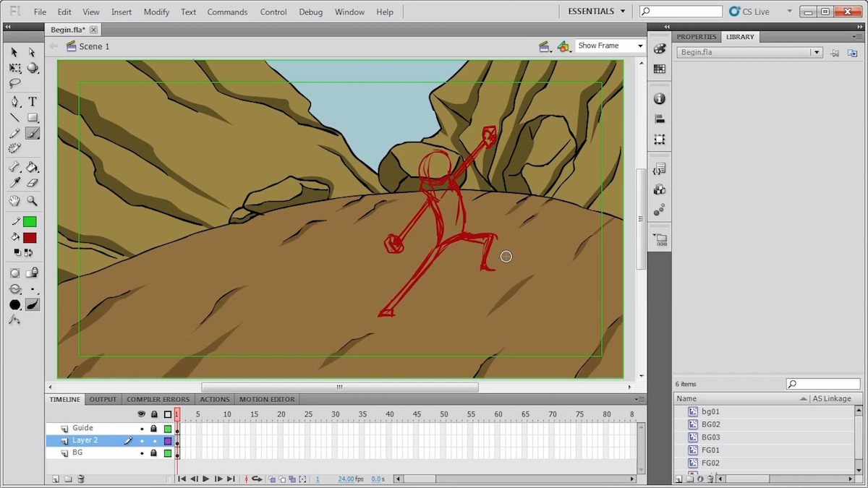Click the Delete layer trash icon

click(x=81, y=479)
